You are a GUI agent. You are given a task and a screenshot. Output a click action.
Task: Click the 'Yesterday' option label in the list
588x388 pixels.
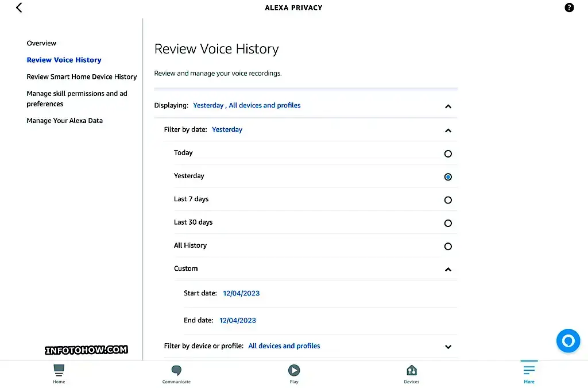point(189,176)
